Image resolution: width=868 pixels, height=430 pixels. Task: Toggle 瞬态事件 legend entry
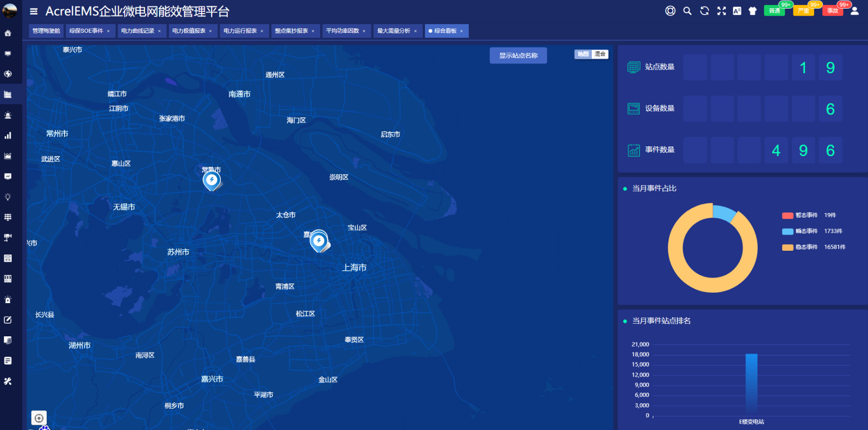click(x=812, y=231)
